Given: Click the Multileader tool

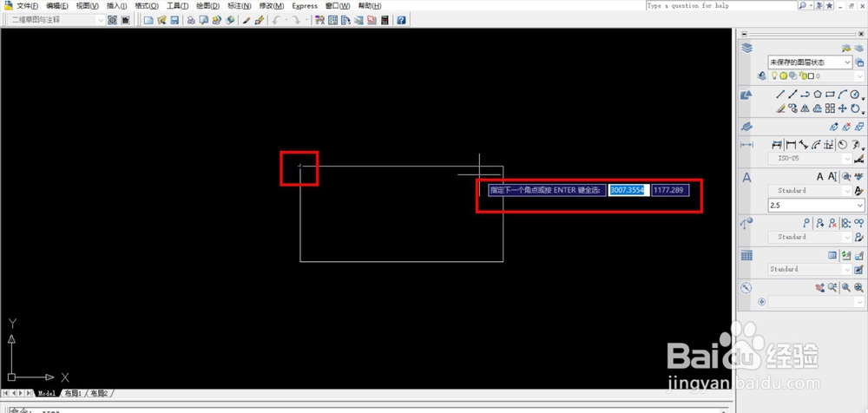Looking at the screenshot, I should coord(806,223).
